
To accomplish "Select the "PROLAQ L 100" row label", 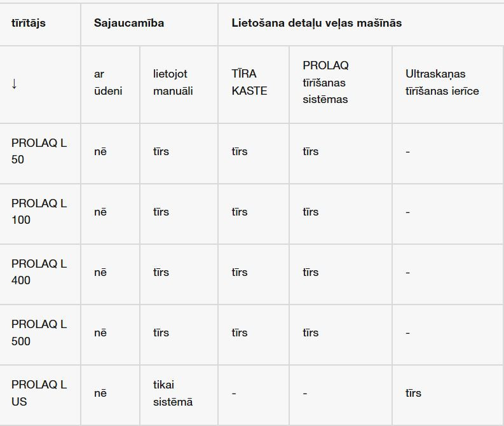I will pos(39,212).
